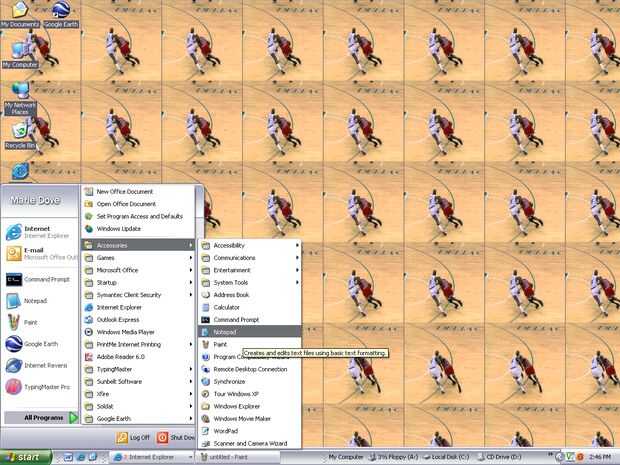Expand the Soldat folder
This screenshot has width=620, height=465.
(138, 406)
